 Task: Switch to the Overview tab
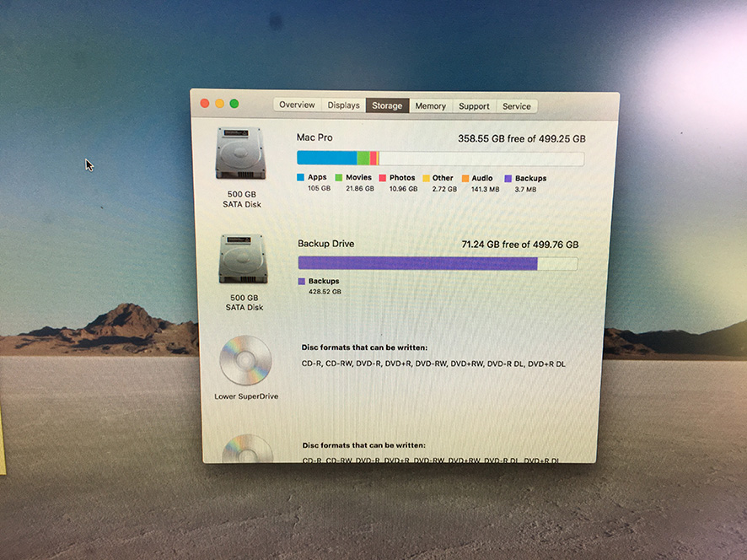tap(297, 105)
